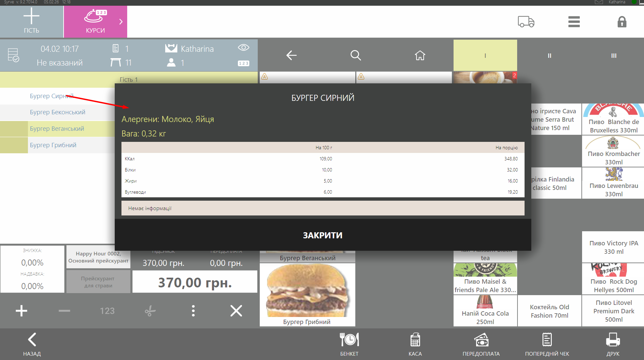Switch to course tab III
Viewport: 644px width, 360px height.
pyautogui.click(x=613, y=56)
